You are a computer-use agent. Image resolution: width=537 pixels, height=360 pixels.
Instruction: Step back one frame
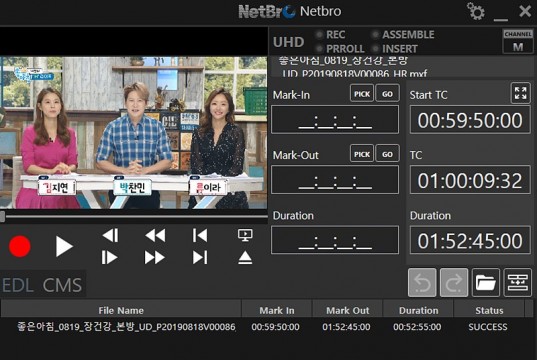click(x=110, y=235)
